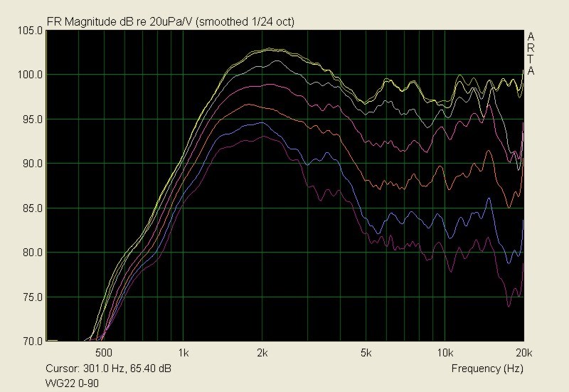Click the 85.0 y-axis value
Image resolution: width=569 pixels, height=392 pixels.
32,208
